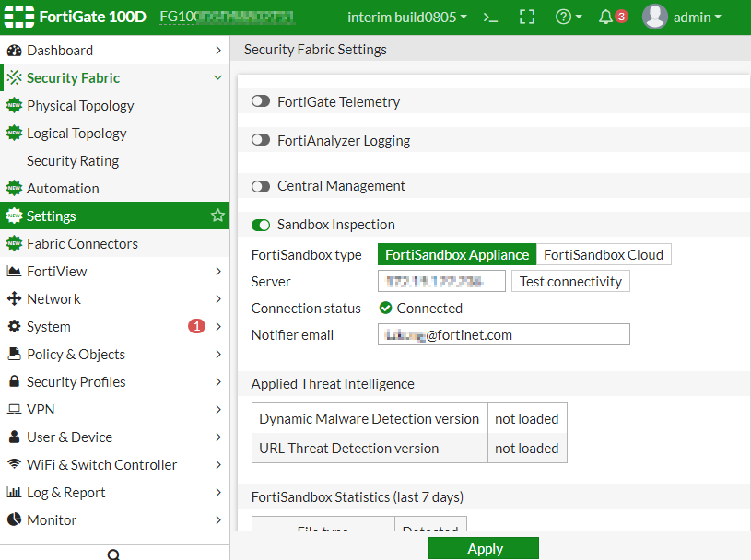The width and height of the screenshot is (751, 560).
Task: Enable FortiAnalyzer Logging toggle
Action: (x=261, y=140)
